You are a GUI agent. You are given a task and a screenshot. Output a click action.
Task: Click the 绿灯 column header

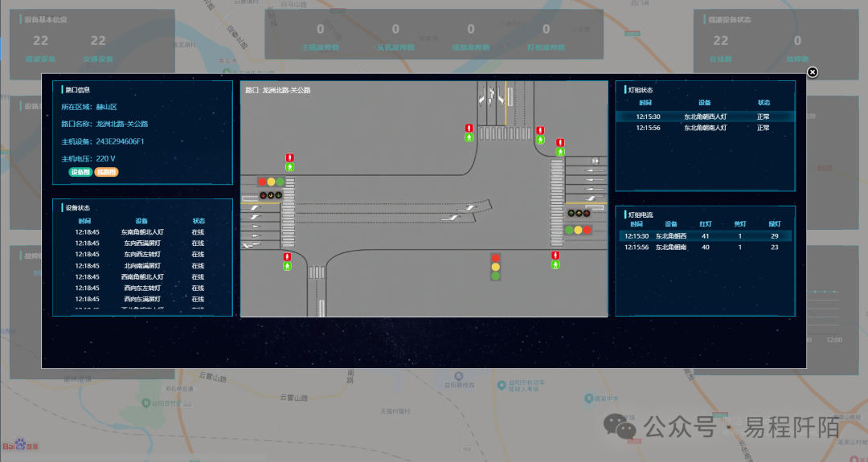point(775,224)
